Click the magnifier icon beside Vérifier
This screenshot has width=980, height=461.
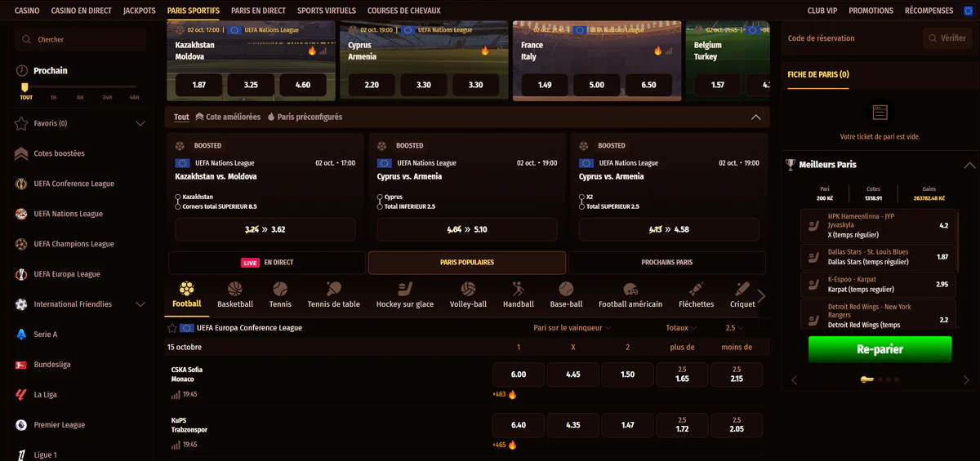click(x=933, y=38)
